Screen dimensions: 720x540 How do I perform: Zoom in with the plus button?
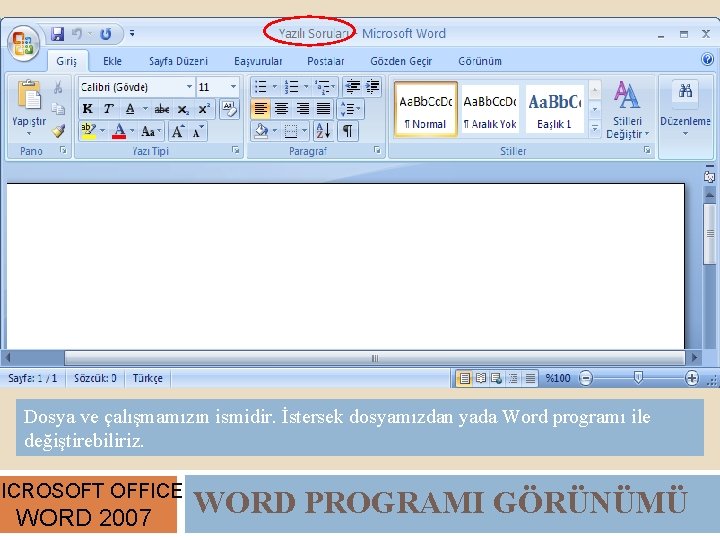[692, 378]
